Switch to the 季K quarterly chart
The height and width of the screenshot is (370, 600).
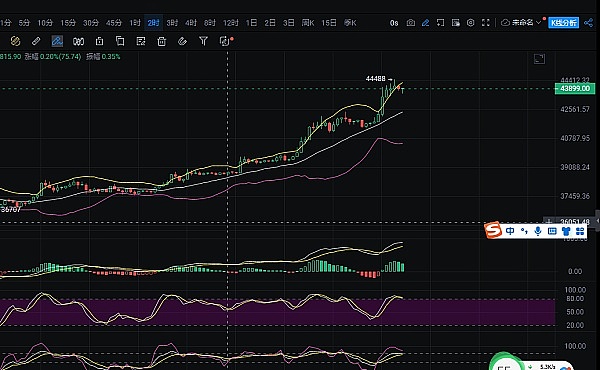click(350, 23)
